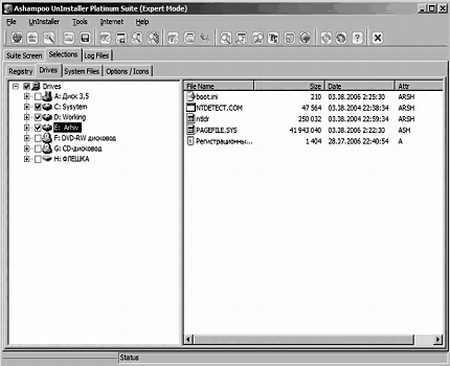
Task: Click the first toolbar icon beside the File menu
Action: pyautogui.click(x=17, y=38)
